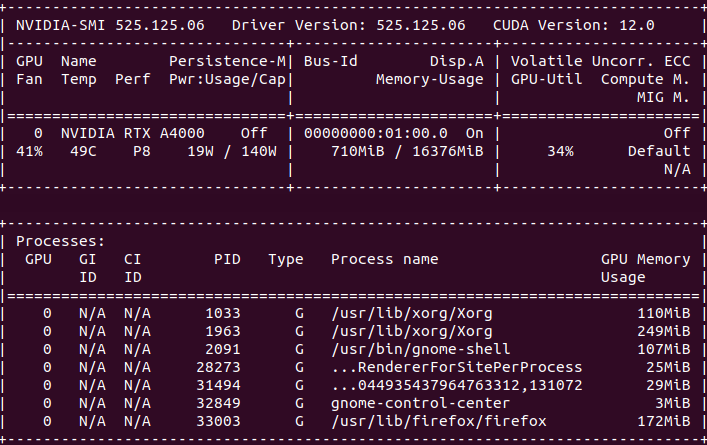Image resolution: width=707 pixels, height=445 pixels.
Task: Select PID 31494 in process table
Action: coord(218,385)
